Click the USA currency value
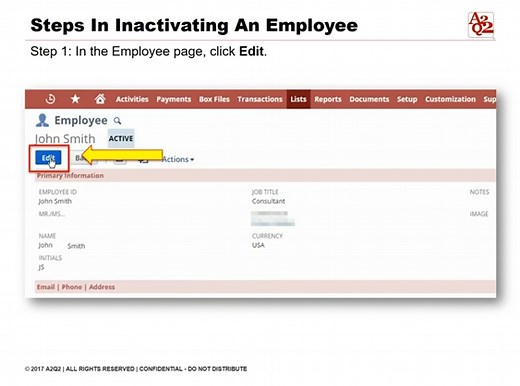The height and width of the screenshot is (386, 520). [258, 245]
